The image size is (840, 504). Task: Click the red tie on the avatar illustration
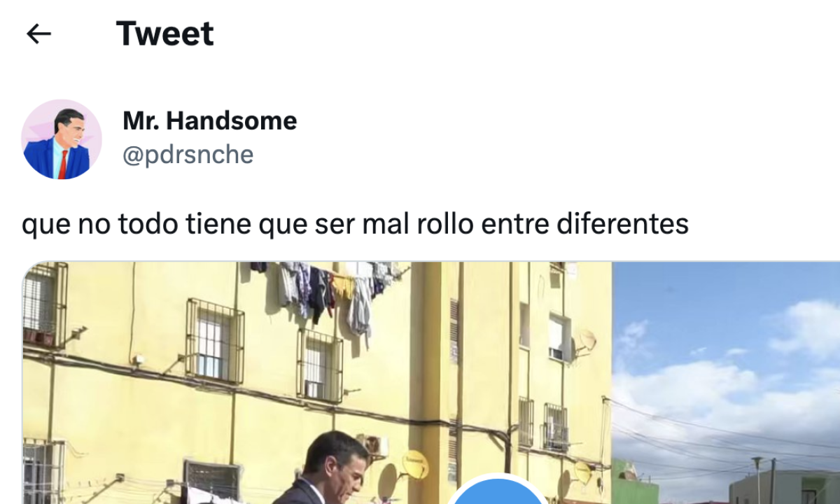click(x=64, y=164)
